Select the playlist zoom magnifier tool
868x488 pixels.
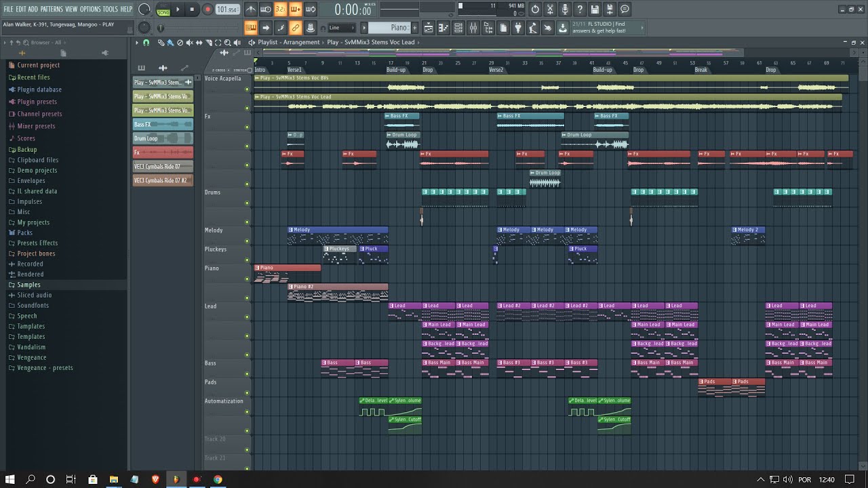point(227,42)
